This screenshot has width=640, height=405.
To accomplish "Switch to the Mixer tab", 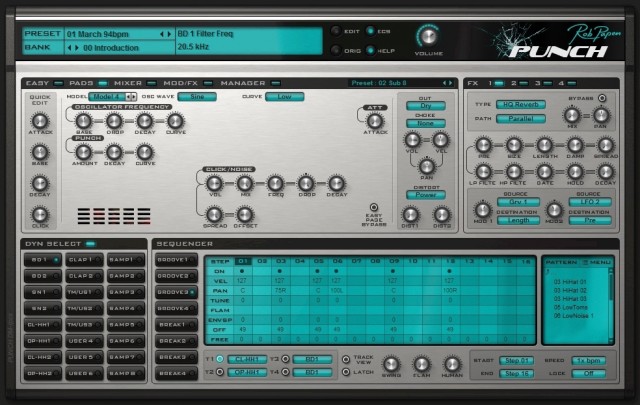I will tap(127, 81).
